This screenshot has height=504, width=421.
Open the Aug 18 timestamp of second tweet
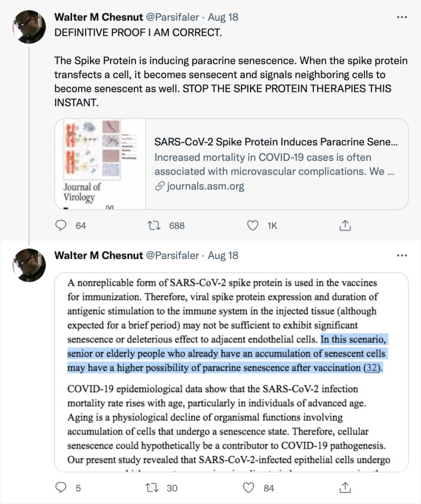coord(223,255)
